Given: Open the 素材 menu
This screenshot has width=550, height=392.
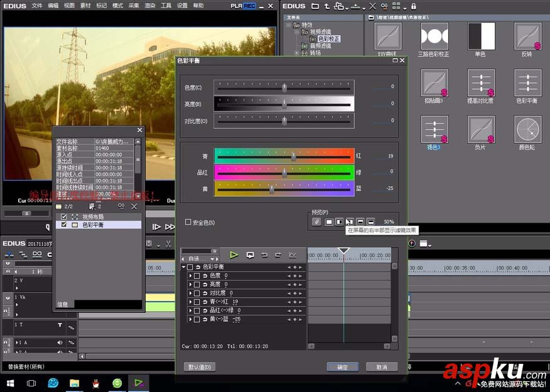Looking at the screenshot, I should pos(85,6).
